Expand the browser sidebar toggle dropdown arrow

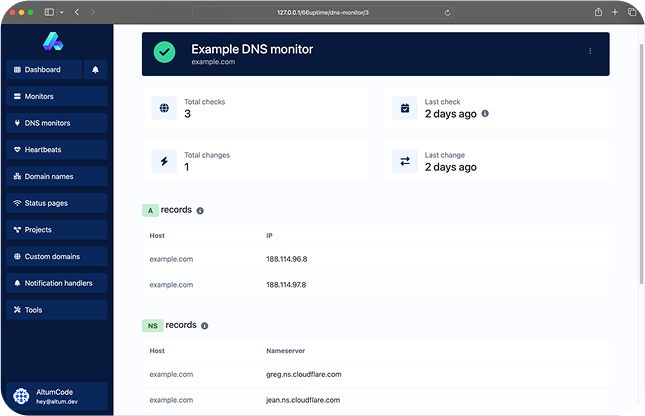coord(62,12)
